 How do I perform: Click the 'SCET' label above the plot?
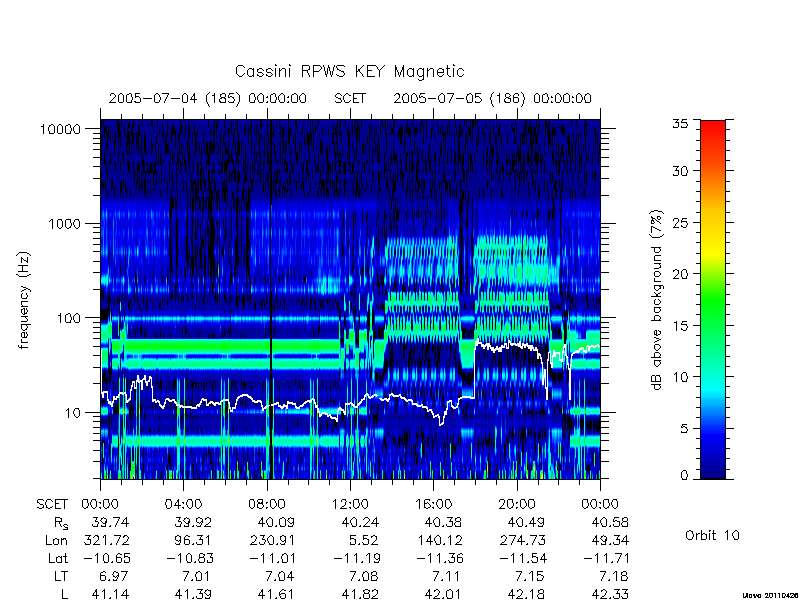pyautogui.click(x=350, y=98)
